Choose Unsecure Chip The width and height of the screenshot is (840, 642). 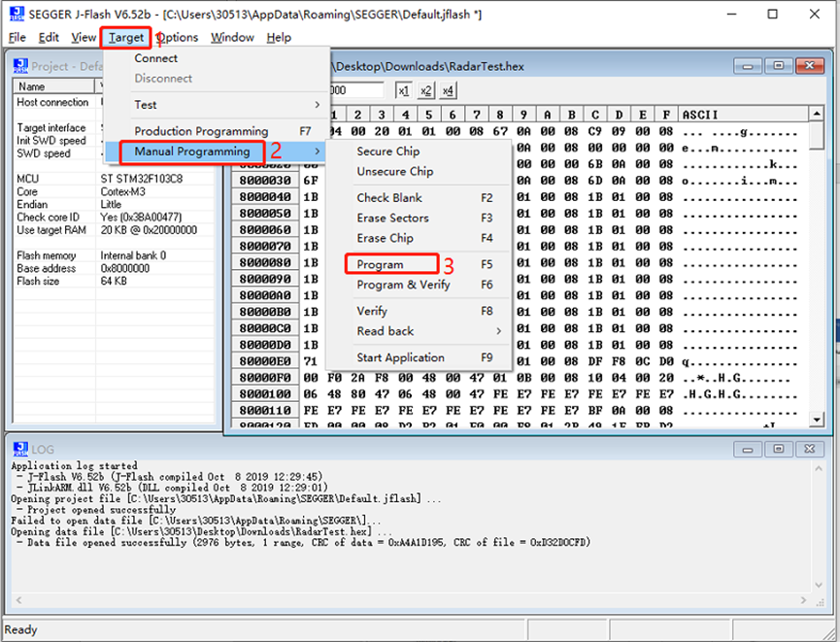pyautogui.click(x=418, y=172)
